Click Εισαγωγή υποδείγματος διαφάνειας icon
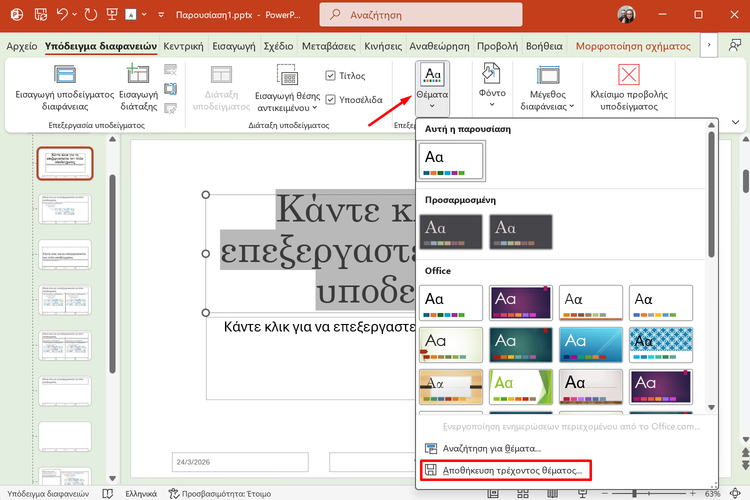The height and width of the screenshot is (500, 750). (65, 76)
